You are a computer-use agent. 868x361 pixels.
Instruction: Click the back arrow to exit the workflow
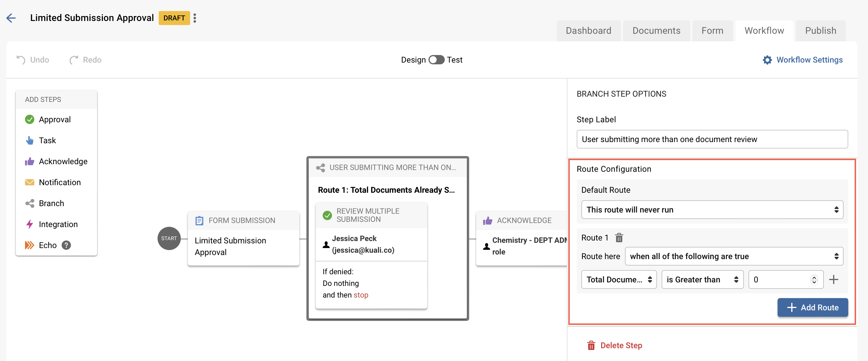coord(11,18)
